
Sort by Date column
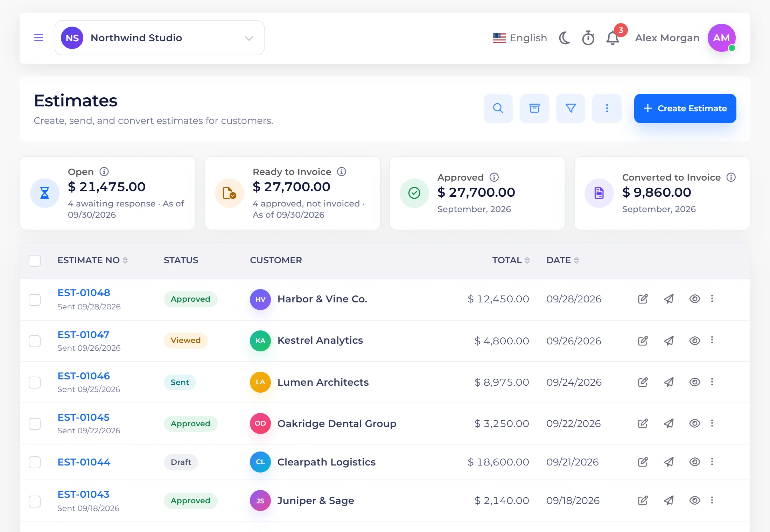[562, 260]
